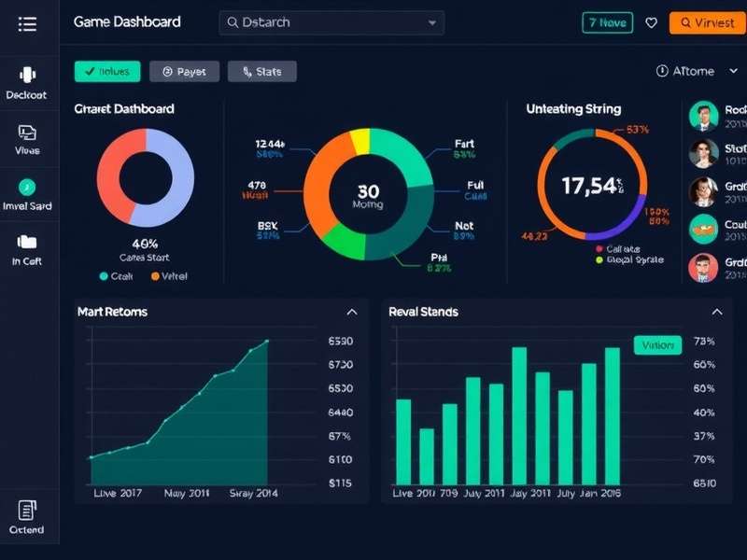The image size is (747, 560).
Task: Switch to the Stats tab
Action: tap(261, 71)
